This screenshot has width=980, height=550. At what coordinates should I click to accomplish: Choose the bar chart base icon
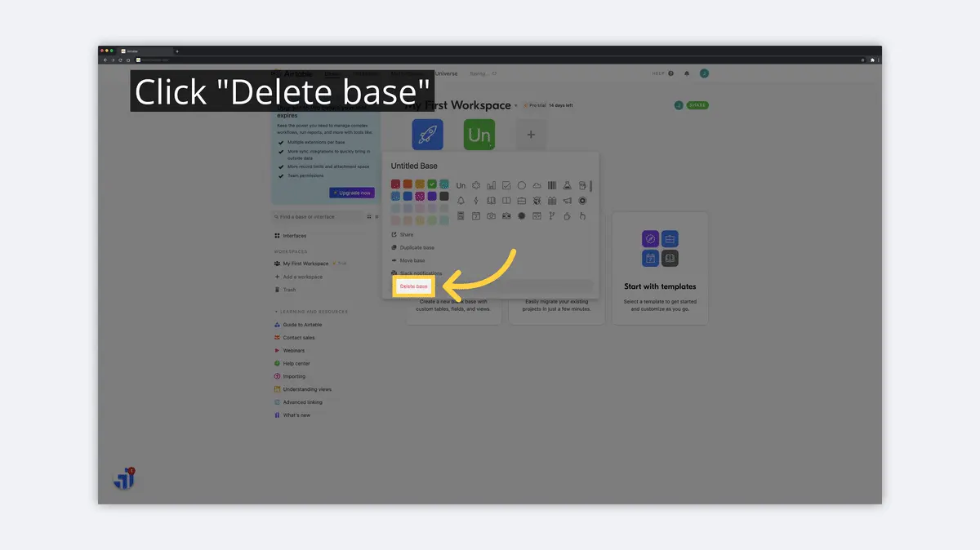[x=492, y=185]
